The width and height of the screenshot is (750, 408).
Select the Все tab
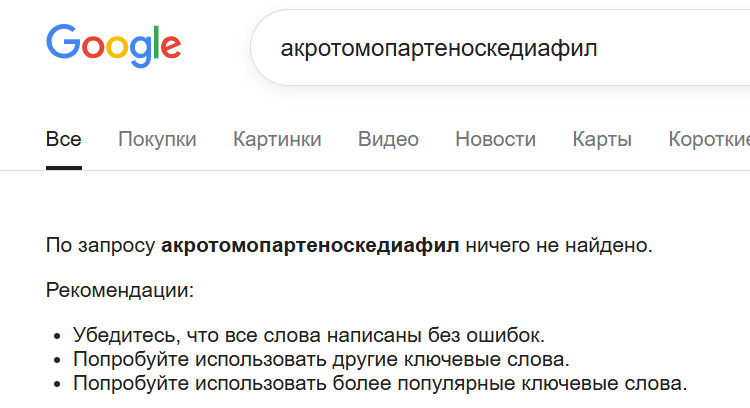point(64,139)
